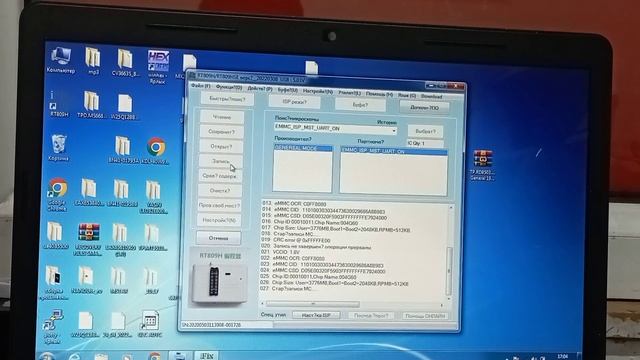
Task: Open the Download menu item
Action: tap(431, 96)
